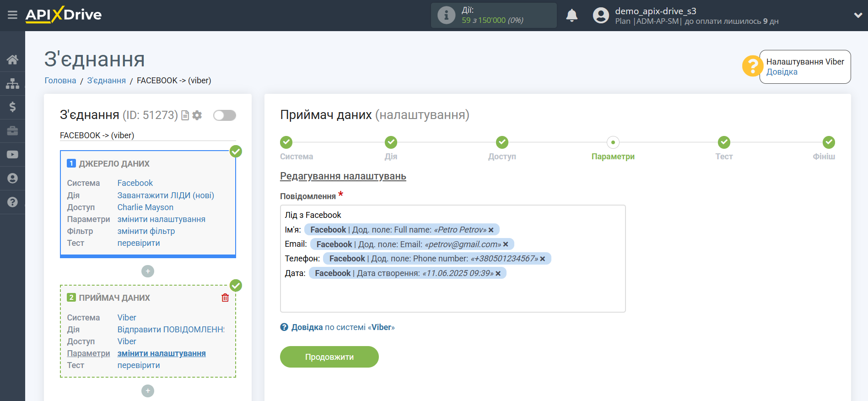Open the hamburger menu
Image resolution: width=868 pixels, height=401 pixels.
(12, 15)
